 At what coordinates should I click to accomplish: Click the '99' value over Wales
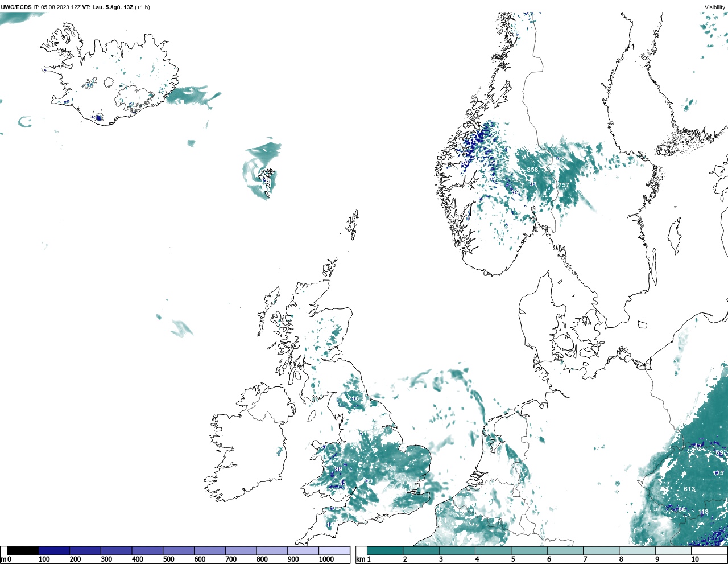(338, 469)
